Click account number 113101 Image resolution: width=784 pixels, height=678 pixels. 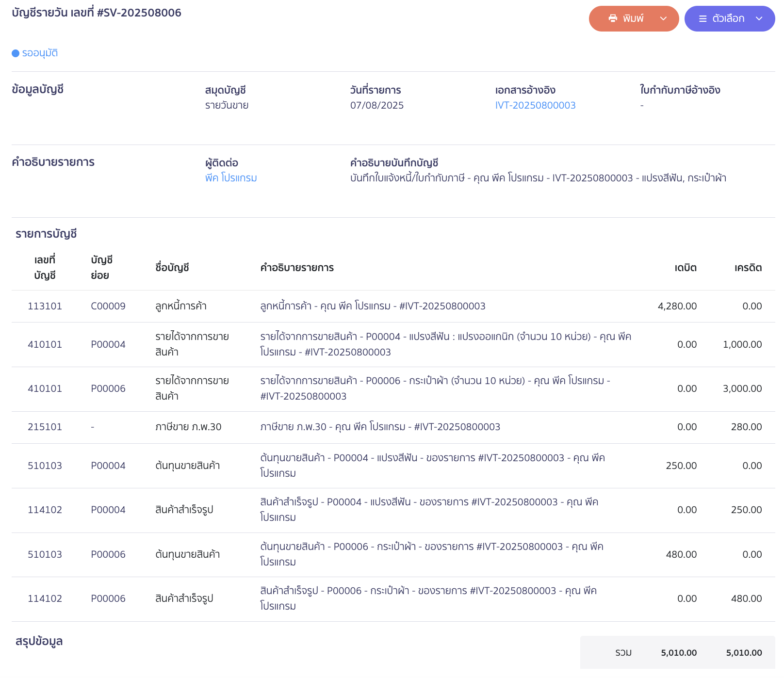[45, 306]
